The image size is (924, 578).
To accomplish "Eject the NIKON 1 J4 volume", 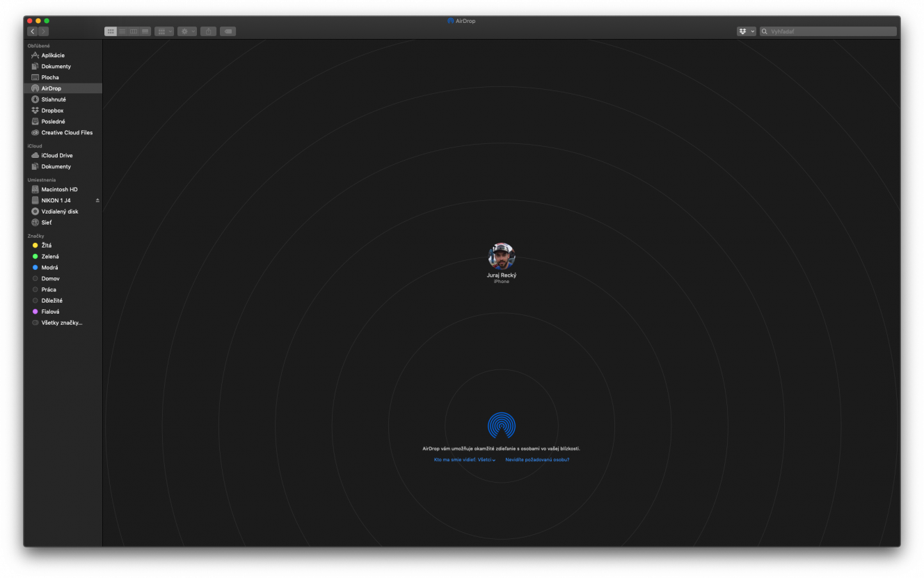I will [x=97, y=200].
